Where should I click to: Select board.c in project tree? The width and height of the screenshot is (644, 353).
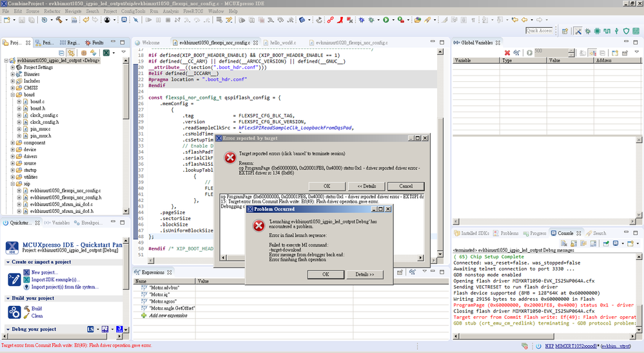coord(37,101)
